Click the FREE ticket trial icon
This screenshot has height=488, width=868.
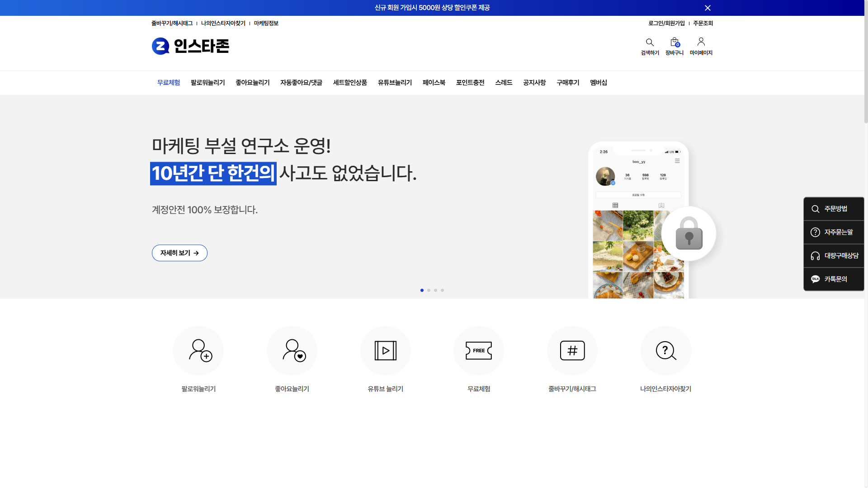(x=479, y=351)
